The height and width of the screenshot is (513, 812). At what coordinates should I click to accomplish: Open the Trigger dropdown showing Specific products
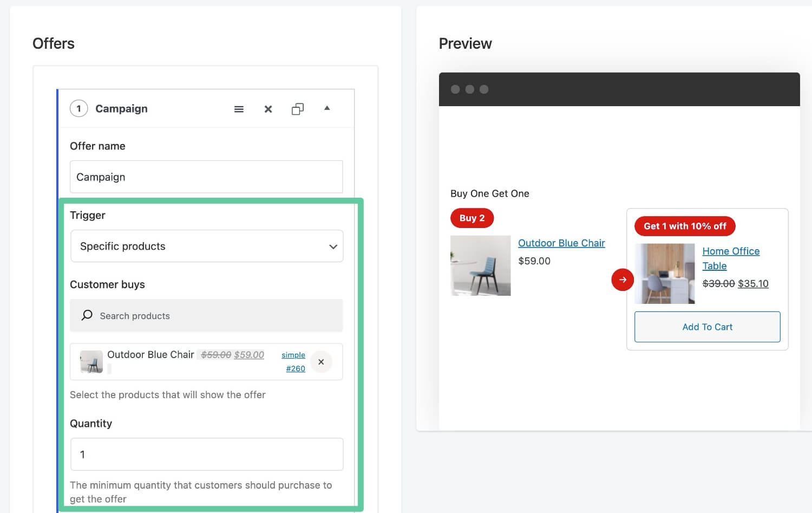click(x=207, y=246)
